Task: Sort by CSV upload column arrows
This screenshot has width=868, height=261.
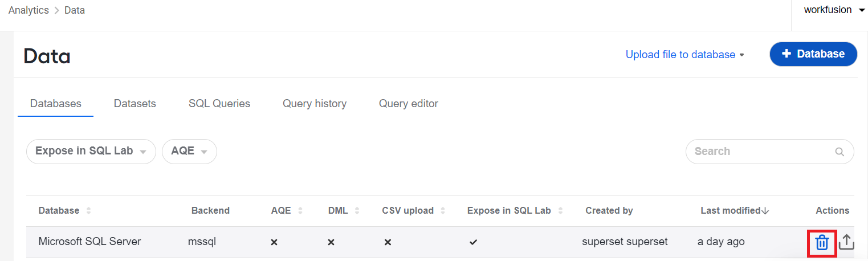Action: point(443,211)
